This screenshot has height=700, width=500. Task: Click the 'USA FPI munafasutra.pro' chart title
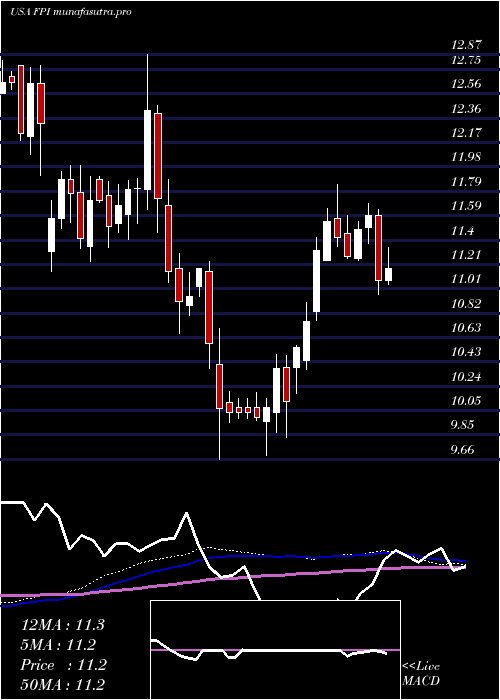pyautogui.click(x=71, y=12)
